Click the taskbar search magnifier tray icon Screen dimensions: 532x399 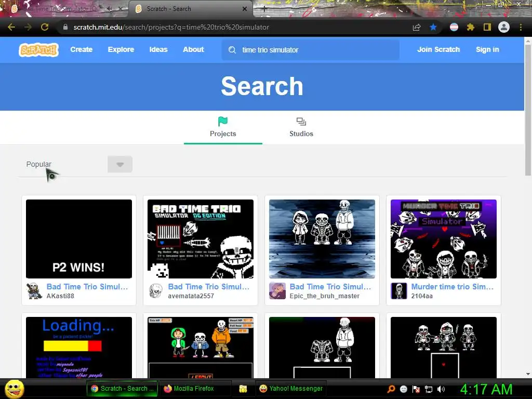(391, 389)
